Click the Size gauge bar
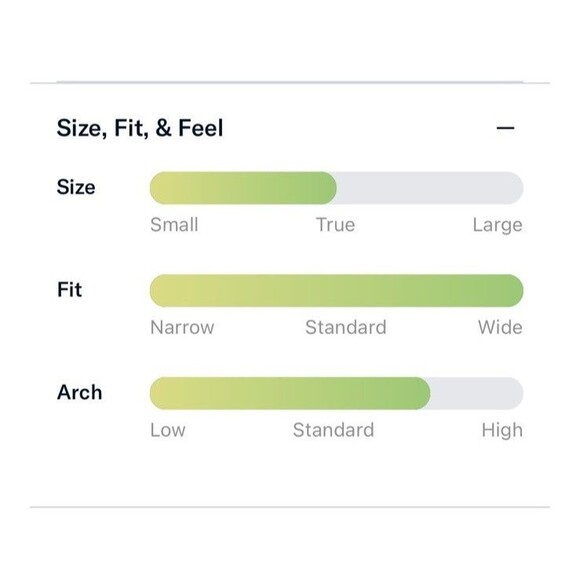 [x=336, y=188]
